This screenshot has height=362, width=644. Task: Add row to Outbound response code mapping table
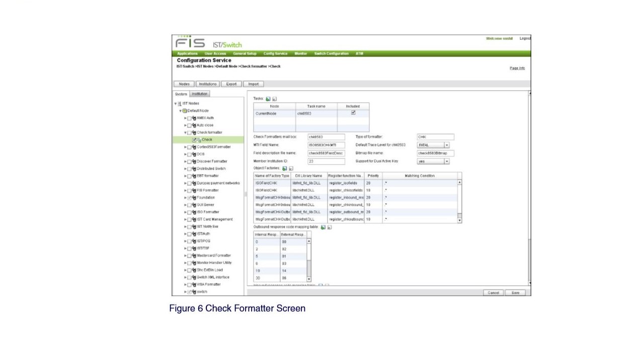(323, 227)
